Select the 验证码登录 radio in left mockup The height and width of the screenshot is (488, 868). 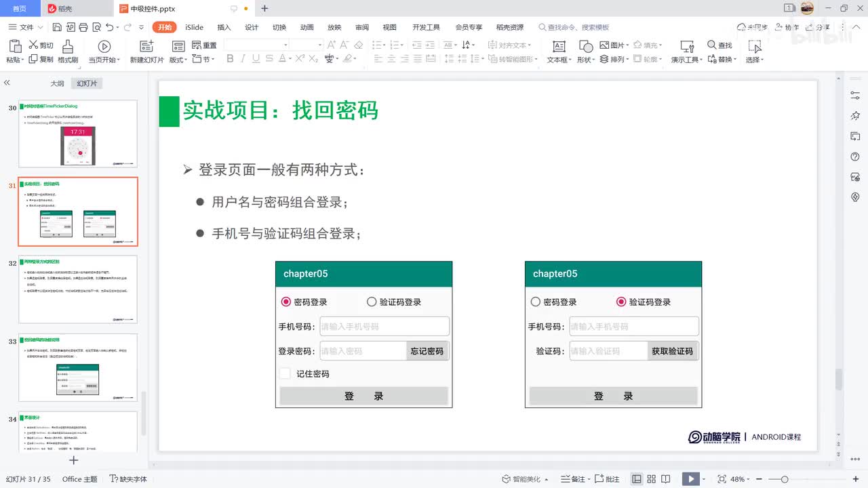[x=372, y=302]
